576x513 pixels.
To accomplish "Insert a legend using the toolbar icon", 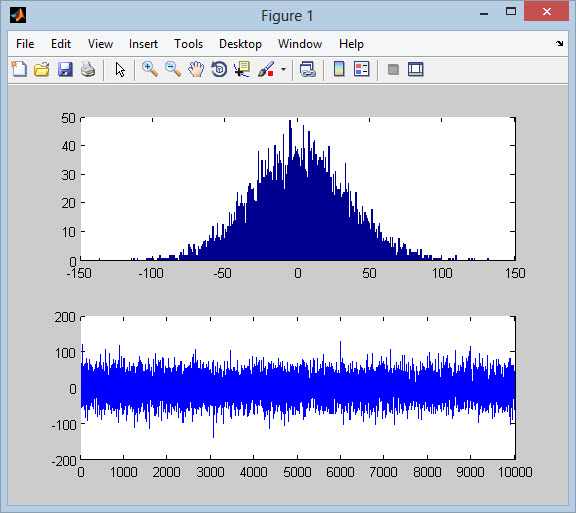I will click(x=361, y=69).
